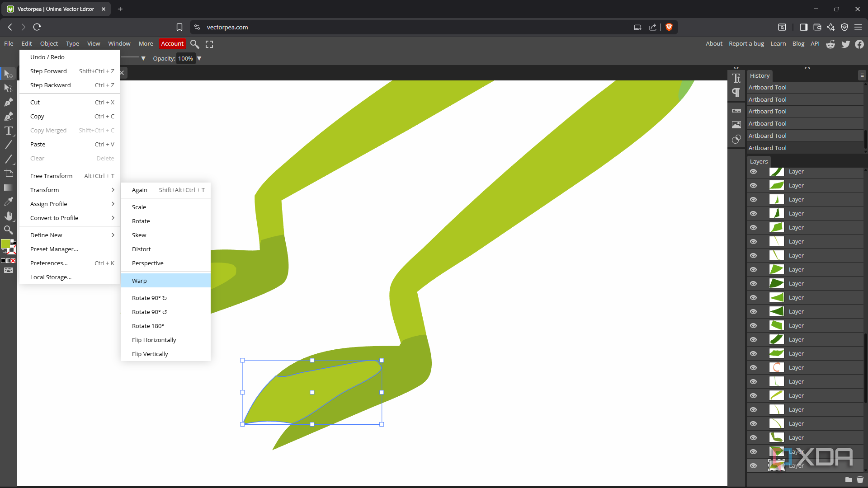Select the Pen tool

pos(8,102)
